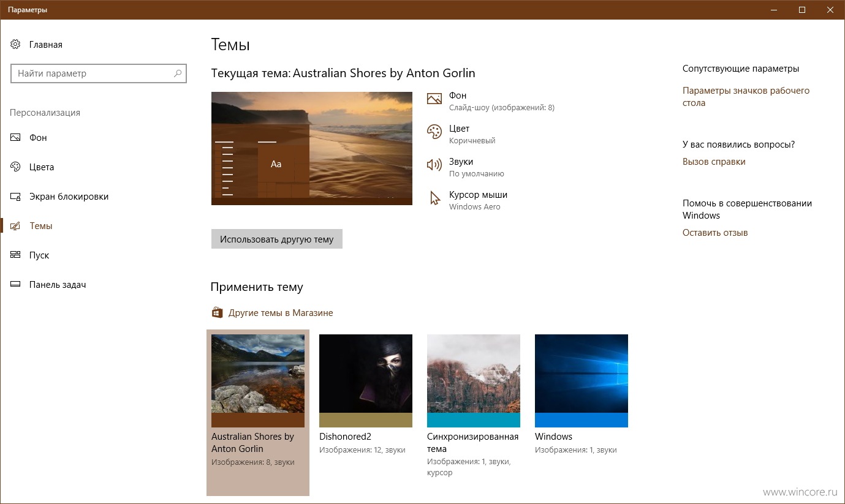Click the Пуск tiles icon in sidebar
The image size is (845, 504).
coord(15,255)
